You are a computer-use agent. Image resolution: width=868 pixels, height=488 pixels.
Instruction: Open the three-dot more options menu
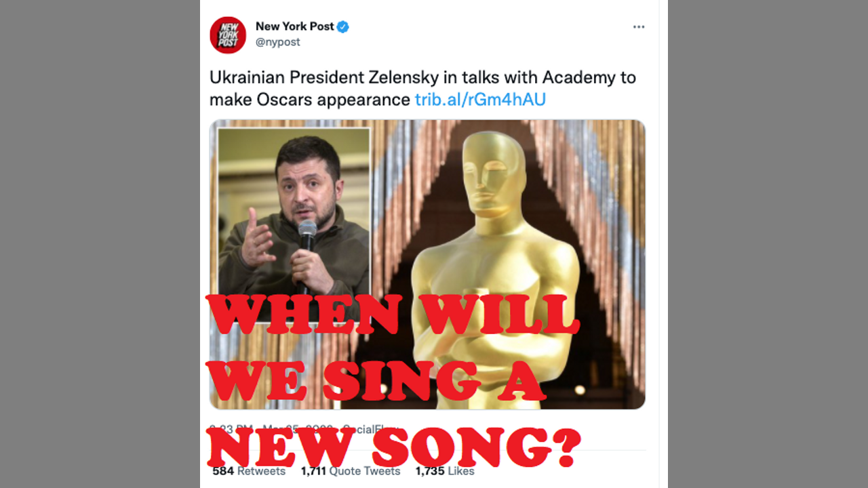click(x=639, y=27)
